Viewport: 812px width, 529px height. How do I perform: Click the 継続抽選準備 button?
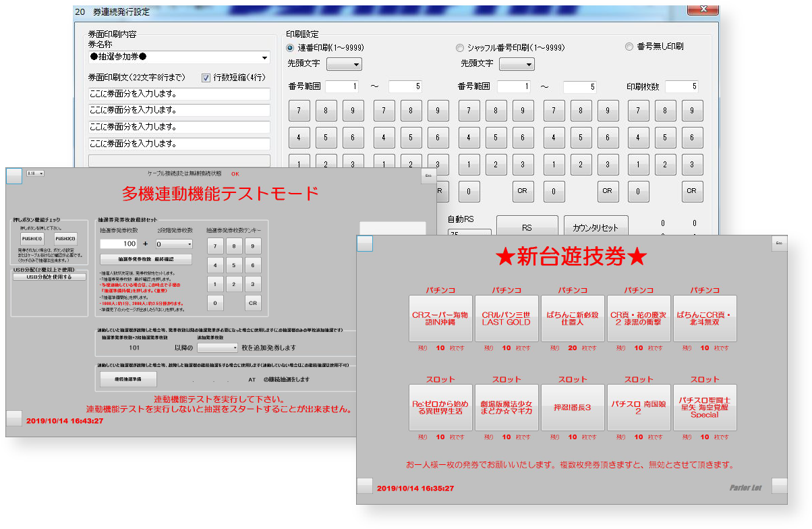pyautogui.click(x=128, y=379)
